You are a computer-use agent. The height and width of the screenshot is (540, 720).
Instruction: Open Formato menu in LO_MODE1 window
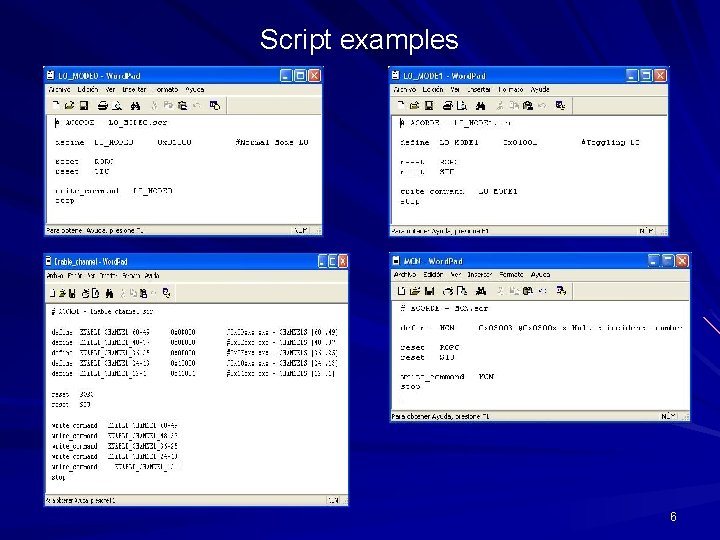click(511, 90)
